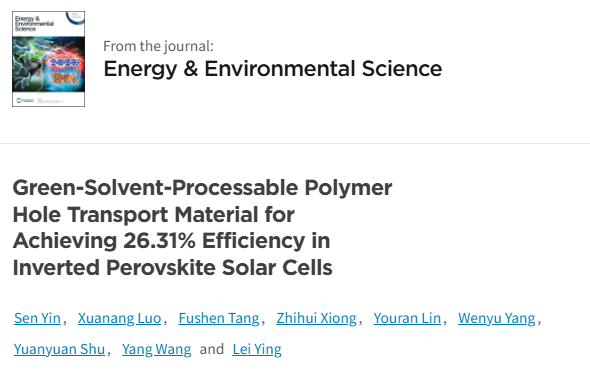Click '26.31% Efficiency' in the title
Image resolution: width=590 pixels, height=370 pixels.
point(214,241)
